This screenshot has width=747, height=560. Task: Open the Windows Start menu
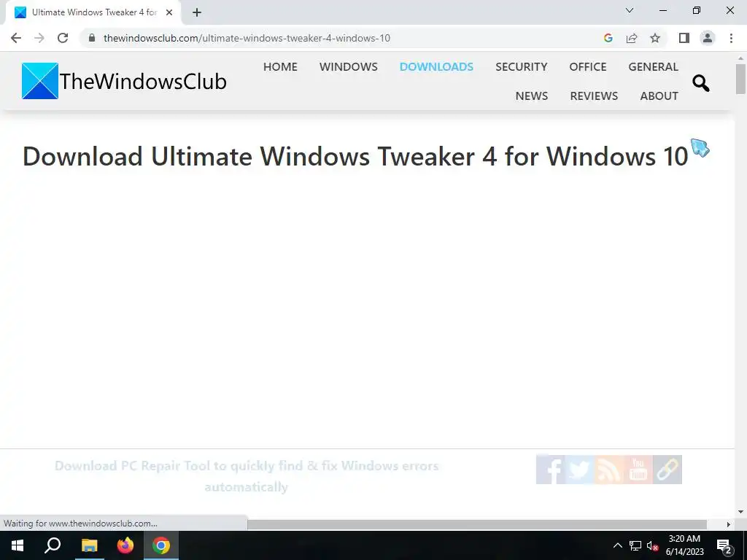tap(18, 545)
